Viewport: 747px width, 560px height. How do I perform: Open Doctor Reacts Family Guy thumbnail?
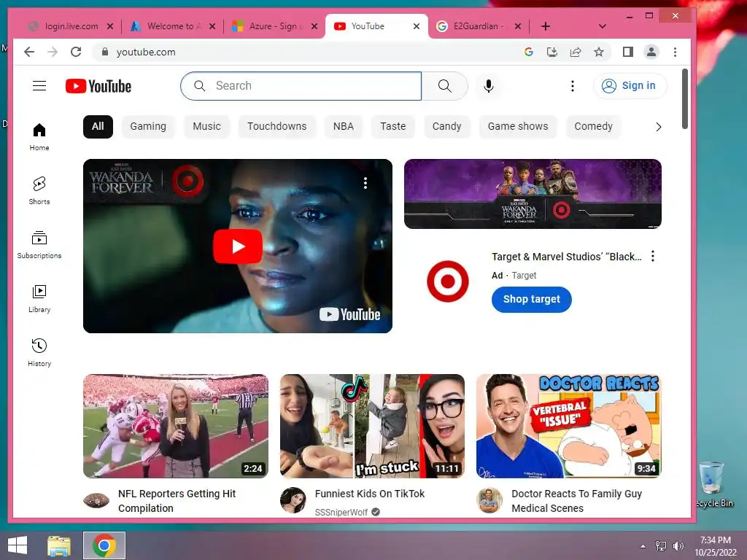(x=569, y=426)
